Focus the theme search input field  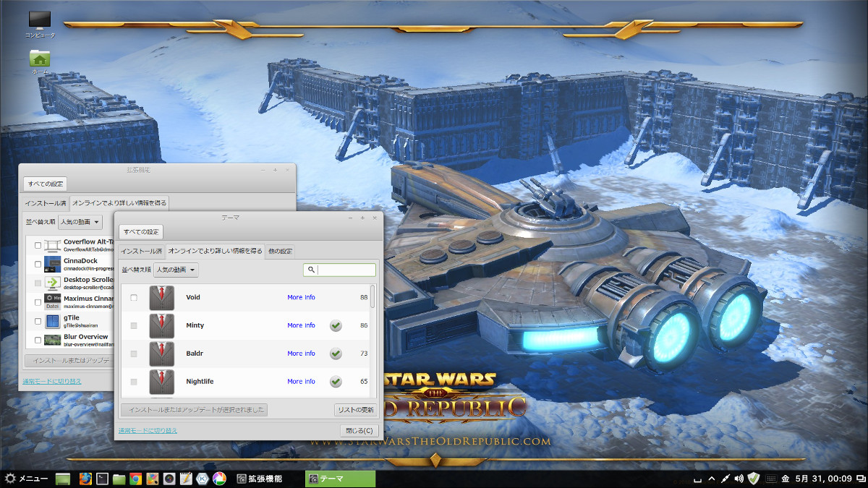tap(339, 270)
